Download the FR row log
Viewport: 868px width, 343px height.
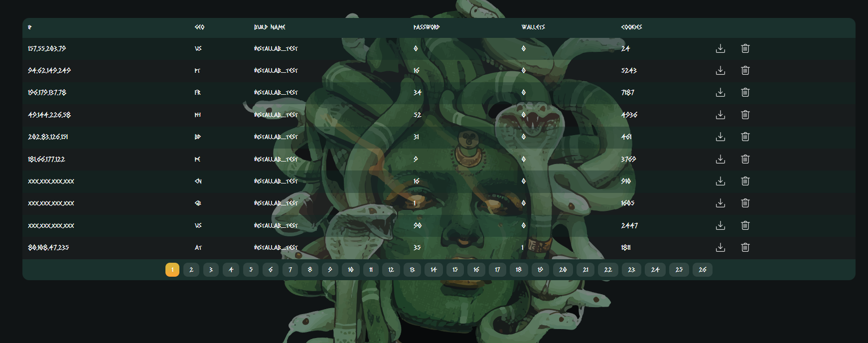coord(721,92)
